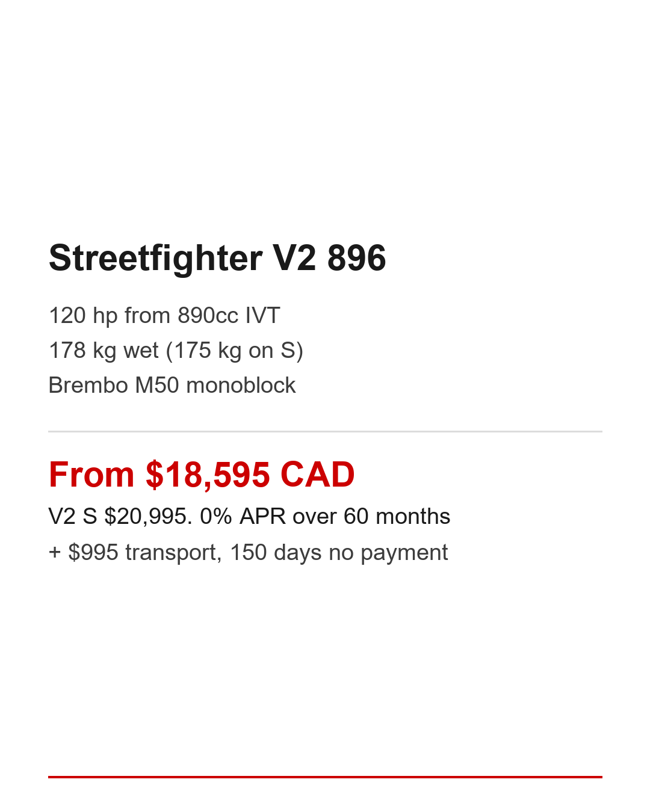
Task: Click the red word From in the price
Action: click(x=91, y=475)
